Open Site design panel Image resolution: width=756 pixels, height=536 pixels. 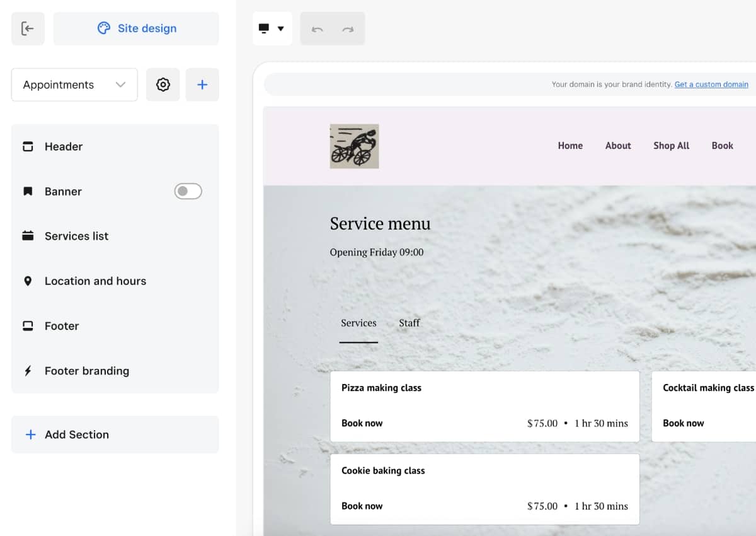pos(136,28)
